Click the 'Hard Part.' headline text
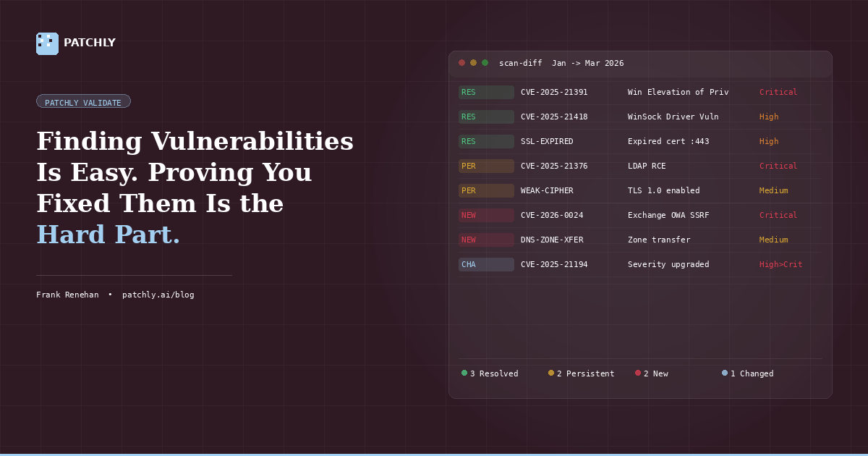 point(108,235)
